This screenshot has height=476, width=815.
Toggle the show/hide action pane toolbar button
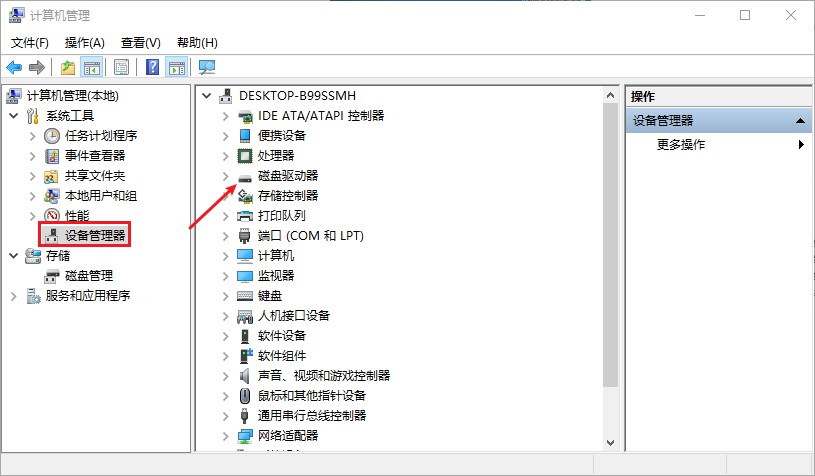pos(177,67)
